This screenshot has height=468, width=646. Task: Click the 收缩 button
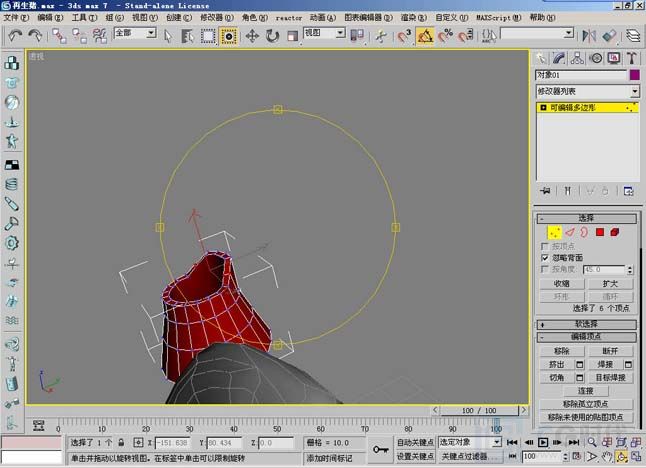[562, 284]
